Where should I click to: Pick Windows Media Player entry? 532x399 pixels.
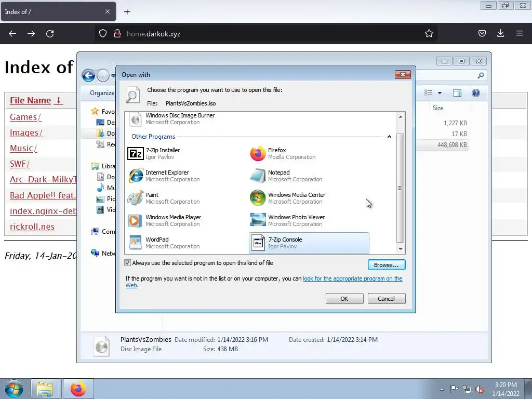click(187, 220)
